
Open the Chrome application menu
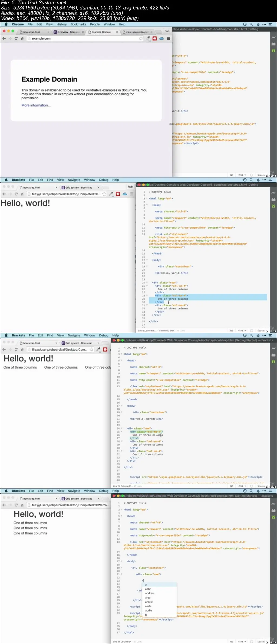[18, 24]
